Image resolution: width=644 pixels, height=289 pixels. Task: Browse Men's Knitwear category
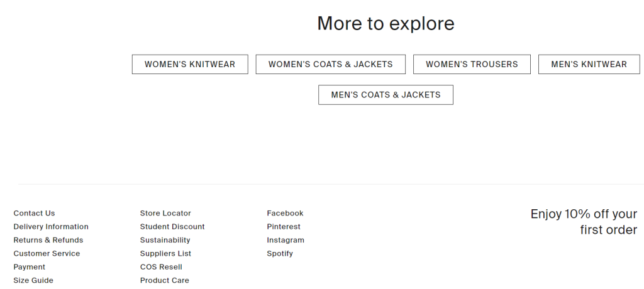click(x=589, y=64)
